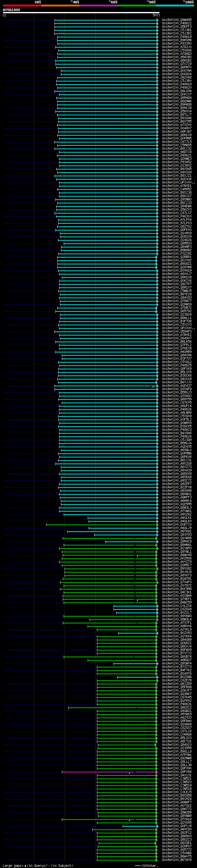This screenshot has width=197, height=868.
Task: Select hit label UniRef100_Q56VS4
Action: [176, 111]
